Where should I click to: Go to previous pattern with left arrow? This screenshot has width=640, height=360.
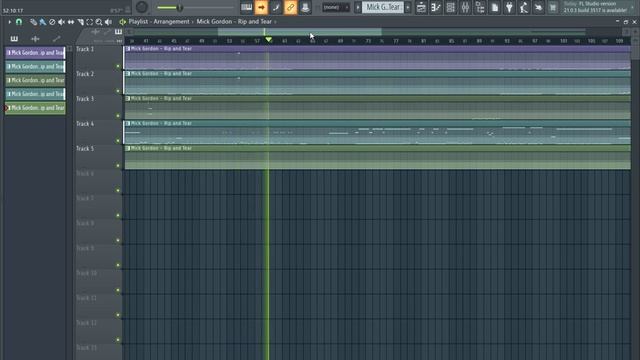(x=358, y=7)
